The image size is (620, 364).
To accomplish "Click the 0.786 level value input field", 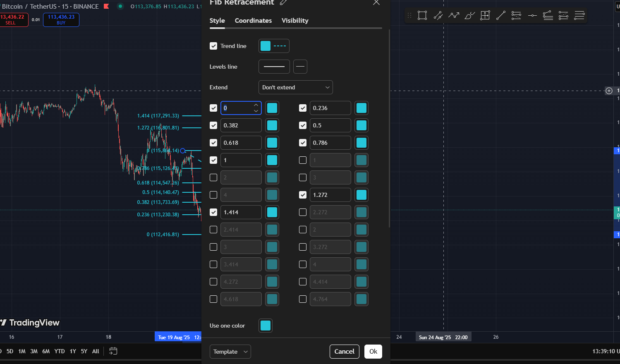I will pyautogui.click(x=330, y=143).
